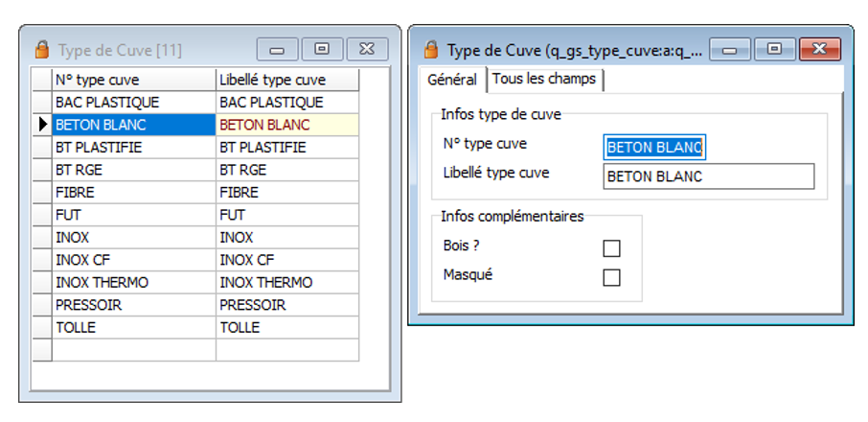Image resolution: width=868 pixels, height=422 pixels.
Task: Enable the 'Bois ?' checkbox
Action: [611, 248]
